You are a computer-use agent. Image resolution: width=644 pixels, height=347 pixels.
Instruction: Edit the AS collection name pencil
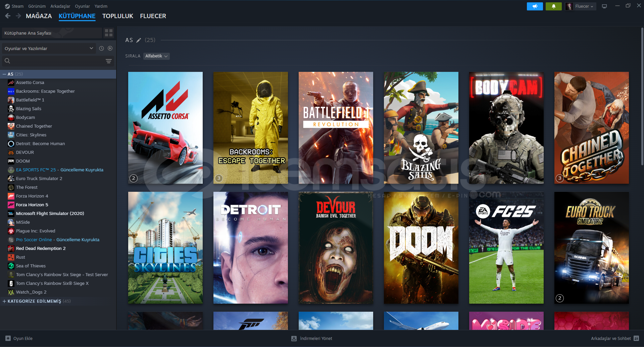point(139,40)
